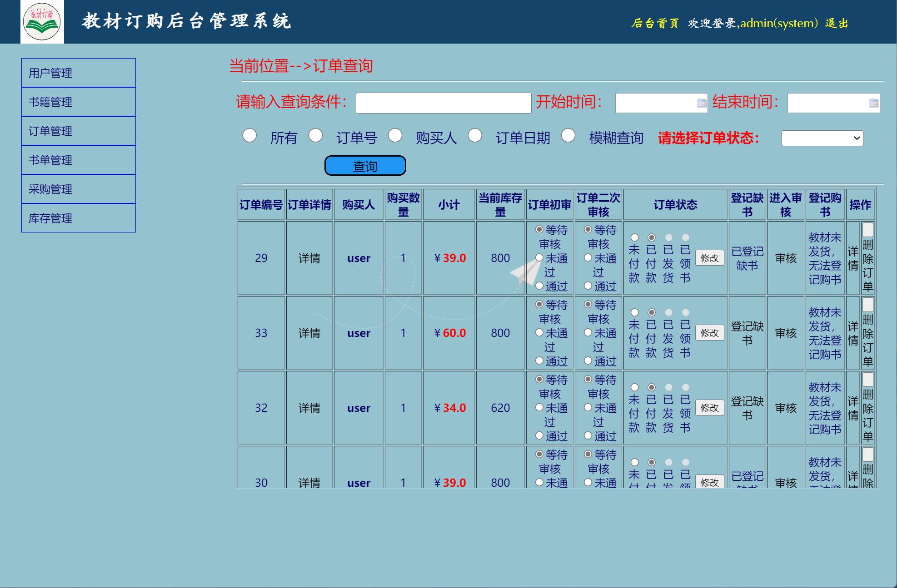Click 修改 for order 29 status
This screenshot has height=588, width=897.
(709, 258)
